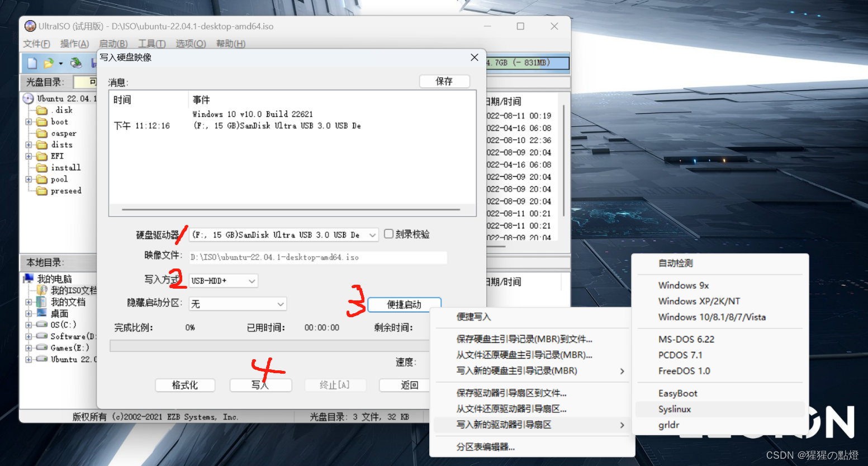Click the 保存 button in messages area

pos(444,81)
